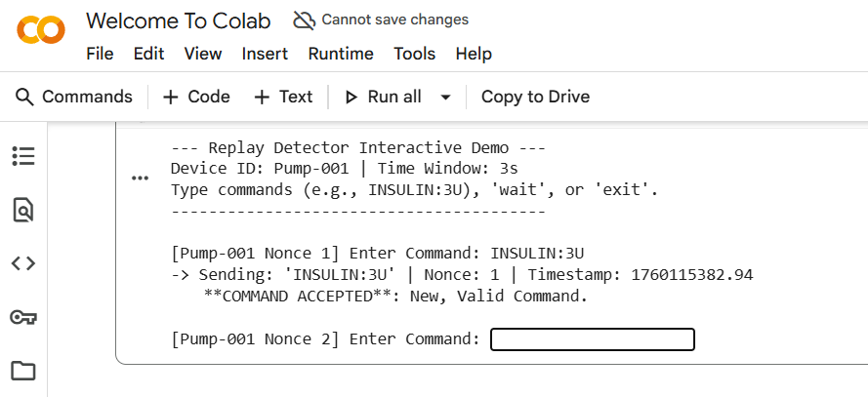The image size is (868, 397).
Task: Open the Runtime menu
Action: tap(341, 54)
